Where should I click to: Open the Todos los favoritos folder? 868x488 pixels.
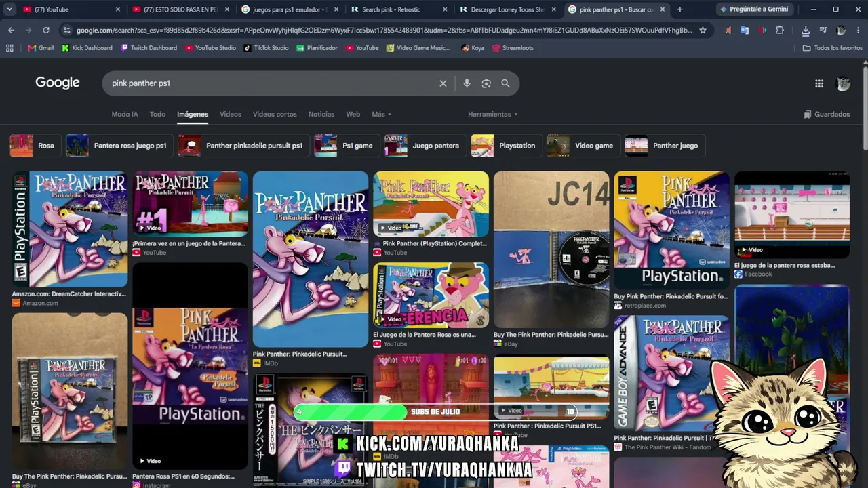click(833, 48)
